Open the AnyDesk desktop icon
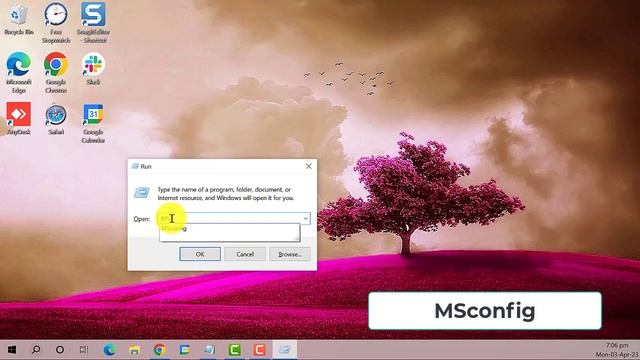This screenshot has width=640, height=360. coord(18,119)
